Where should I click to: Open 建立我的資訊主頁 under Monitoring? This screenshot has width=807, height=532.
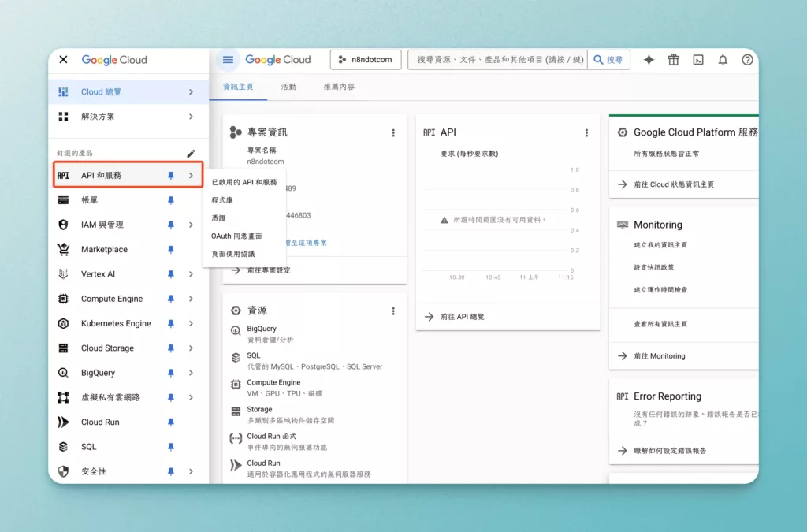coord(660,245)
